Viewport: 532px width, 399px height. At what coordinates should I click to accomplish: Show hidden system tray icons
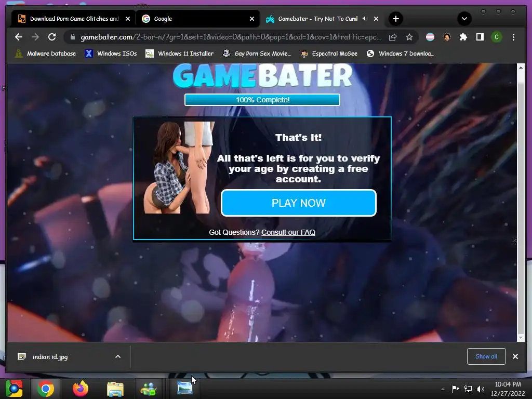click(x=443, y=389)
